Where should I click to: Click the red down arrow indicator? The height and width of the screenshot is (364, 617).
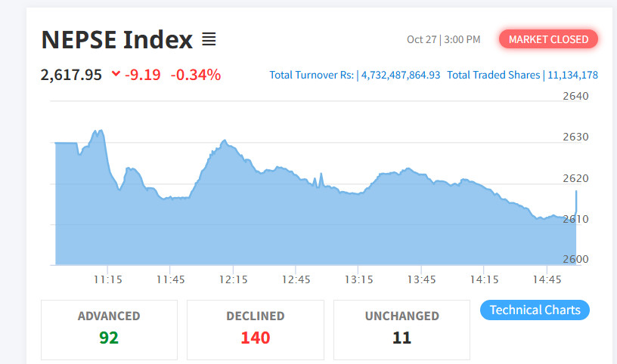tap(116, 74)
